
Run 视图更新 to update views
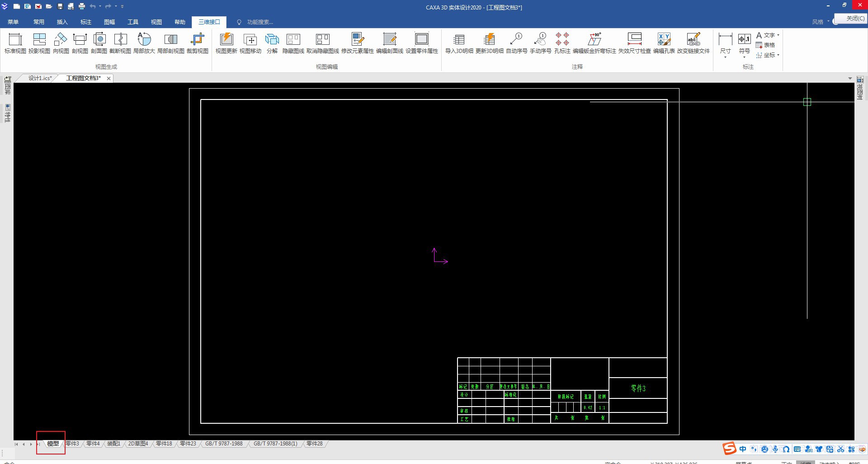click(226, 43)
